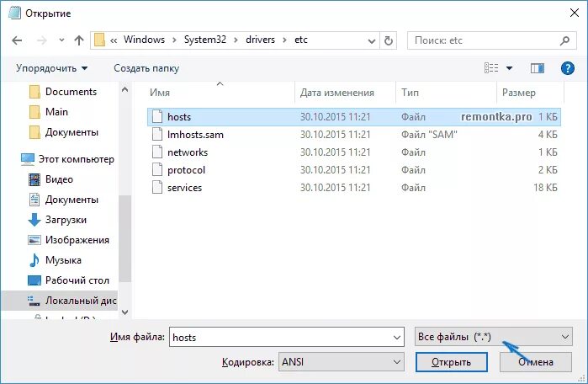
Task: Click the services file icon
Action: point(157,187)
